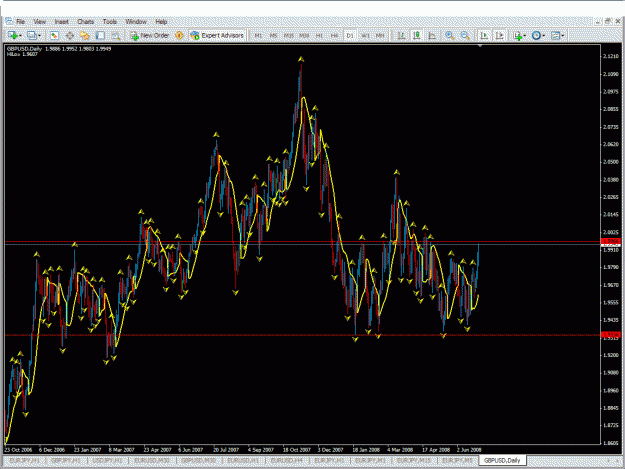Switch chart to M15 timeframe
The height and width of the screenshot is (469, 625).
[x=289, y=36]
